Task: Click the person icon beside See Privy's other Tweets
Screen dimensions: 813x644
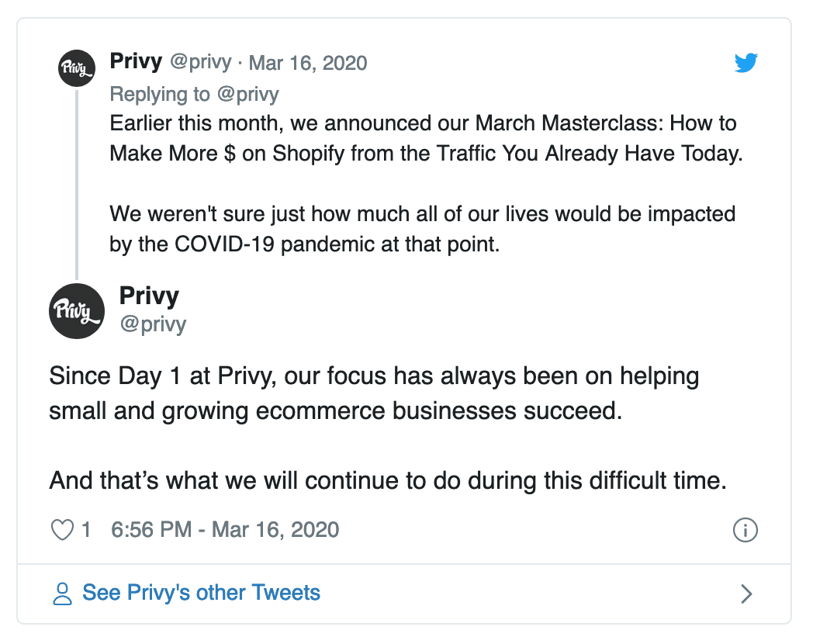Action: point(61,594)
